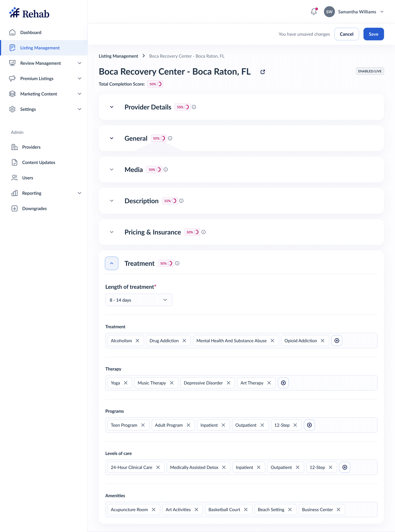Viewport: 395px width, 532px height.
Task: Expand Marketing Content submenu
Action: click(80, 94)
